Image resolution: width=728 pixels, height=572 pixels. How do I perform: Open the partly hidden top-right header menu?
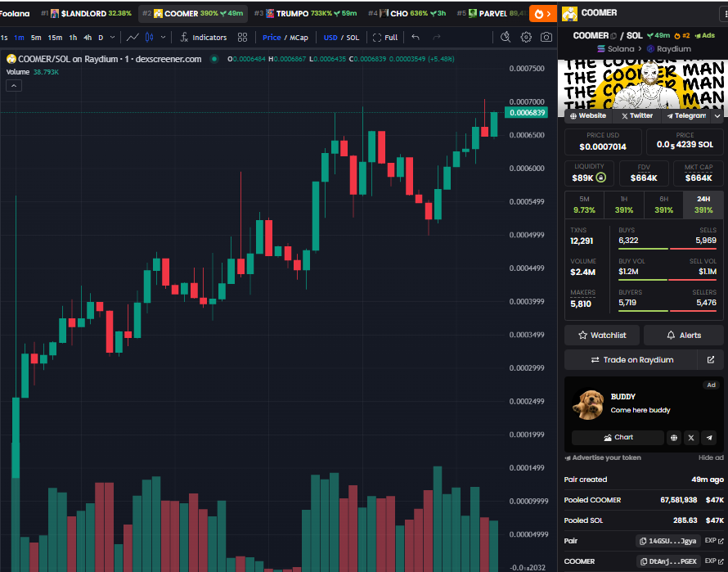click(724, 13)
